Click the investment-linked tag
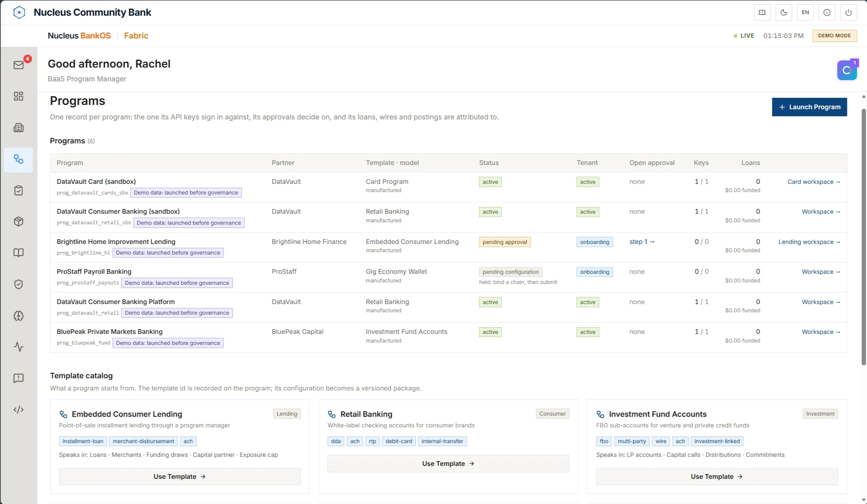The height and width of the screenshot is (504, 867). click(717, 441)
